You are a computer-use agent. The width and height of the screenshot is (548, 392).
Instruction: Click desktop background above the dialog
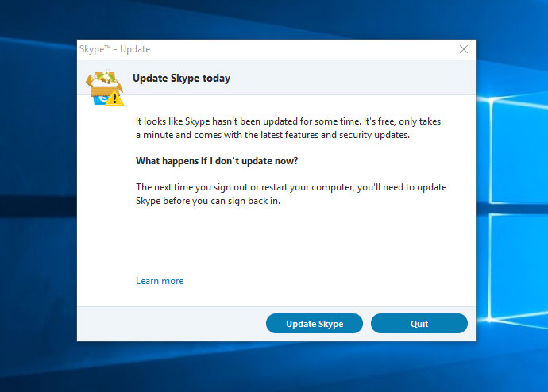(x=274, y=19)
